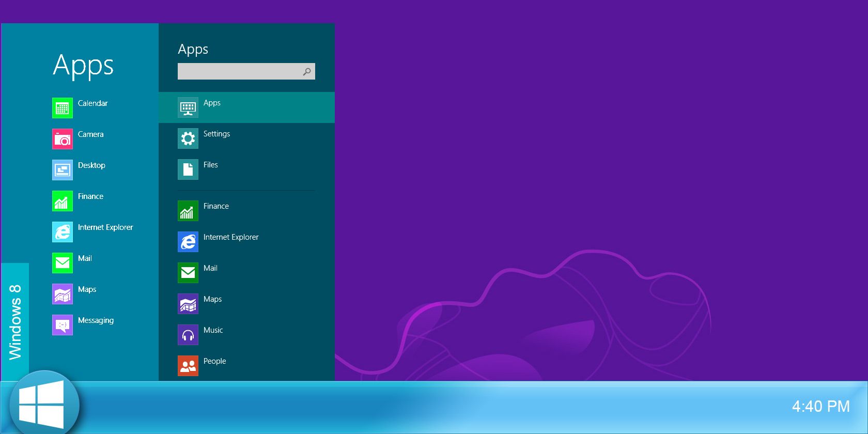
Task: Open Internet Explorer icon in left Apps list
Action: (x=63, y=232)
